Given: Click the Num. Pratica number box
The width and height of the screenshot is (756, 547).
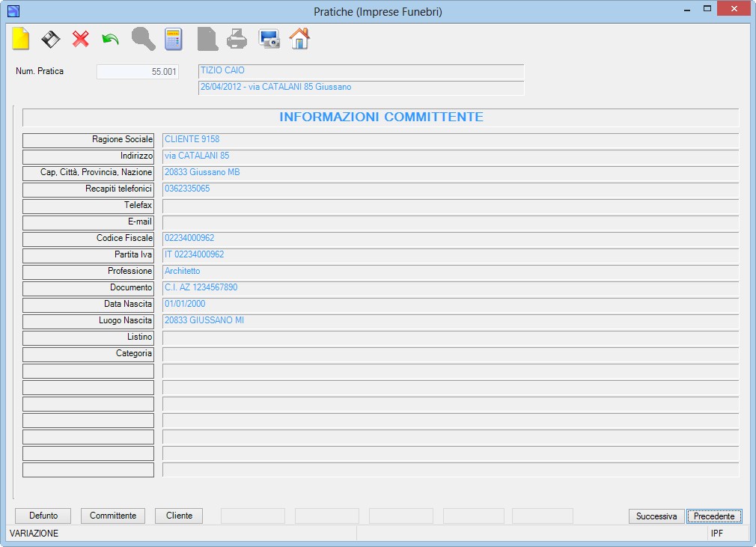Looking at the screenshot, I should pyautogui.click(x=138, y=72).
